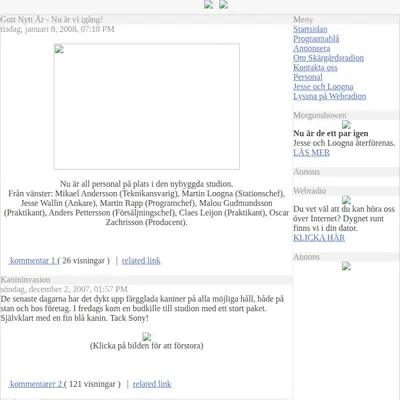Viewport: 400px width, 400px height.
Task: Click the Morgonshowen broken image icon
Action: (346, 125)
